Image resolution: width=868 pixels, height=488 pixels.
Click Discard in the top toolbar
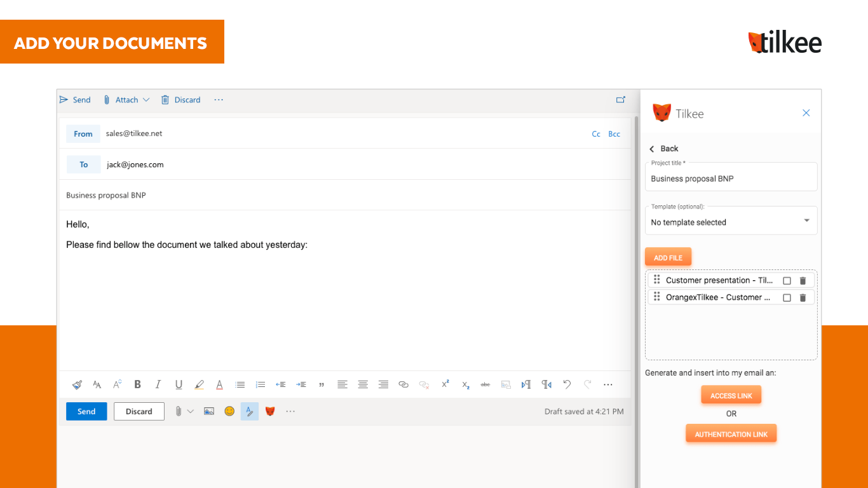(181, 100)
